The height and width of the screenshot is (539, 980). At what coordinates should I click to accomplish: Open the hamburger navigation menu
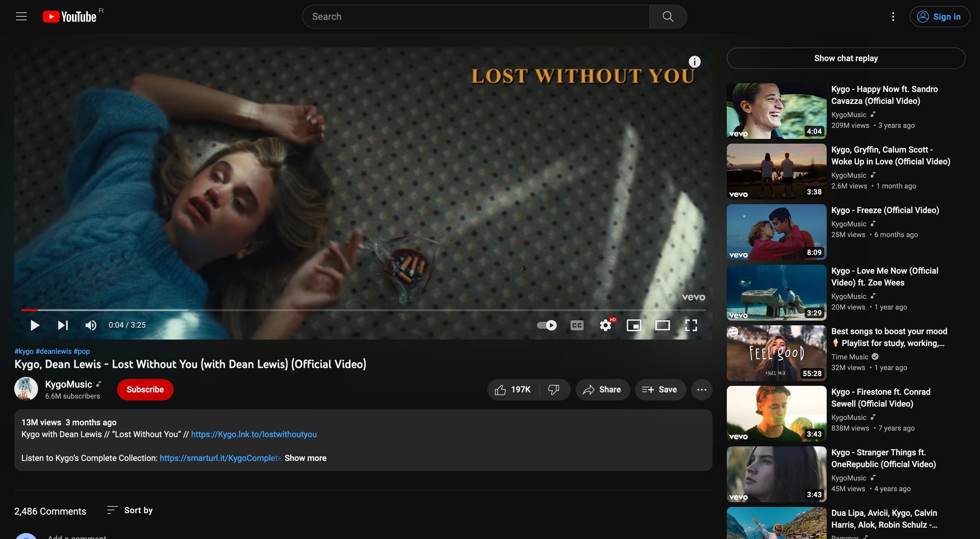point(21,16)
